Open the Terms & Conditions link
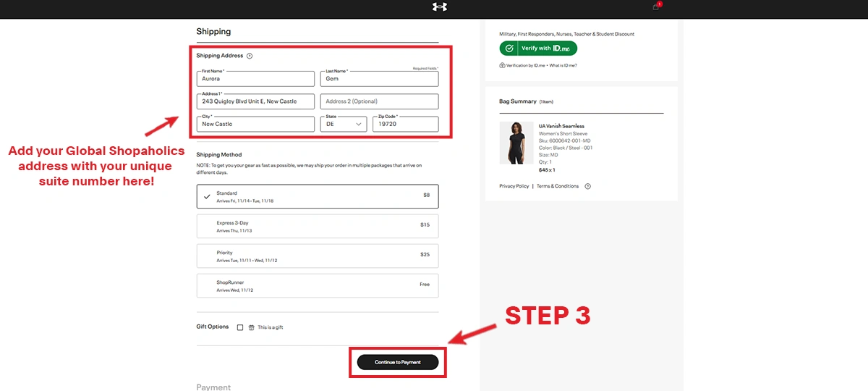The width and height of the screenshot is (868, 391). 557,186
